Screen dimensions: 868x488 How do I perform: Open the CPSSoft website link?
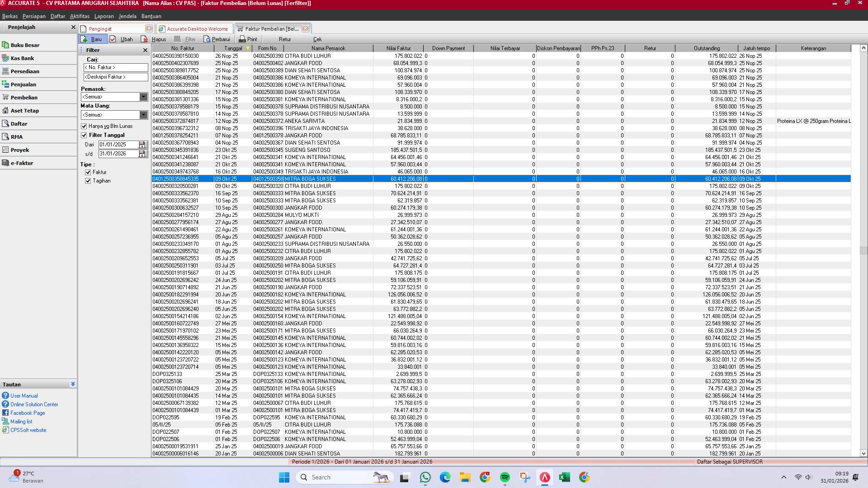coord(28,430)
